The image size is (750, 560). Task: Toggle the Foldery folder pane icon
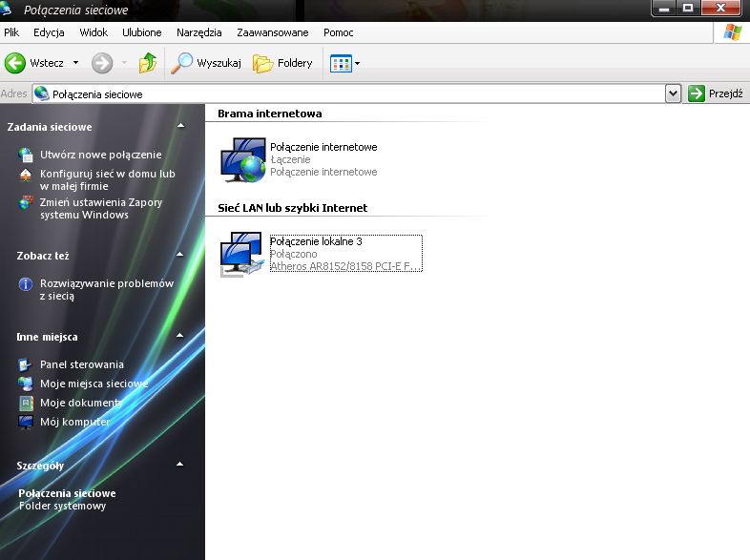pyautogui.click(x=262, y=63)
